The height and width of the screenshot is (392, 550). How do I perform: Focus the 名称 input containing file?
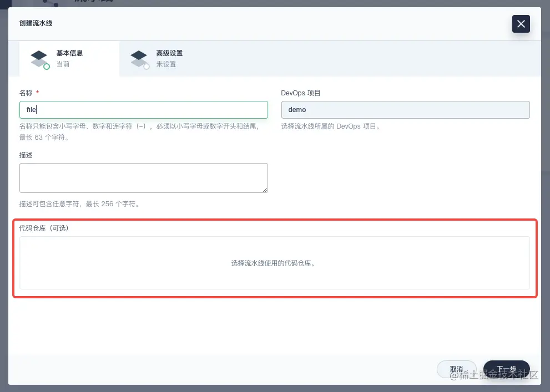pos(143,110)
